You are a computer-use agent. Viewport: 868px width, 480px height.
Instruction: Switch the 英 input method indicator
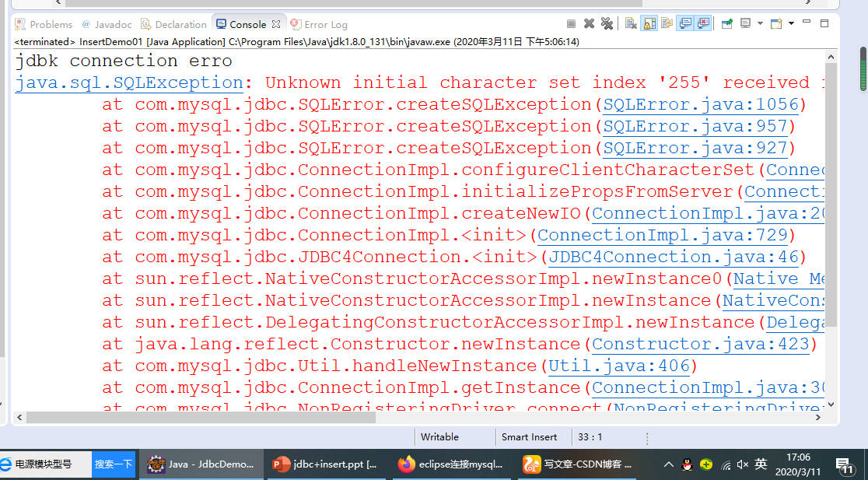(761, 464)
